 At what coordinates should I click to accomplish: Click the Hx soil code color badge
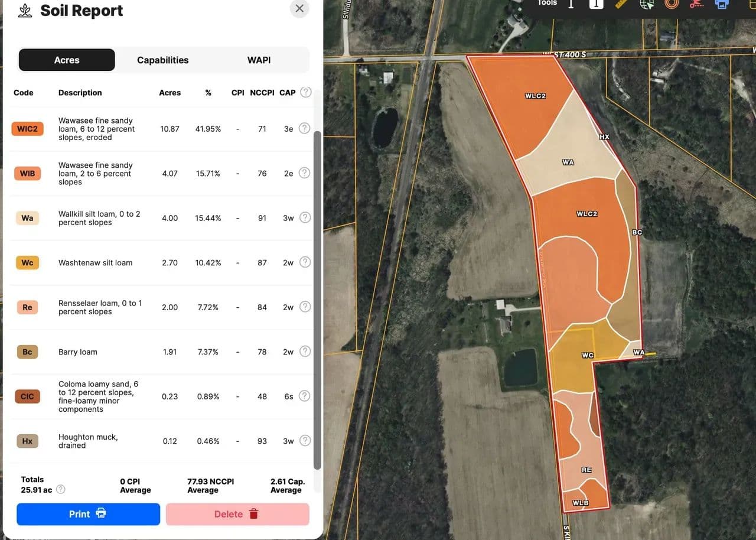(27, 441)
